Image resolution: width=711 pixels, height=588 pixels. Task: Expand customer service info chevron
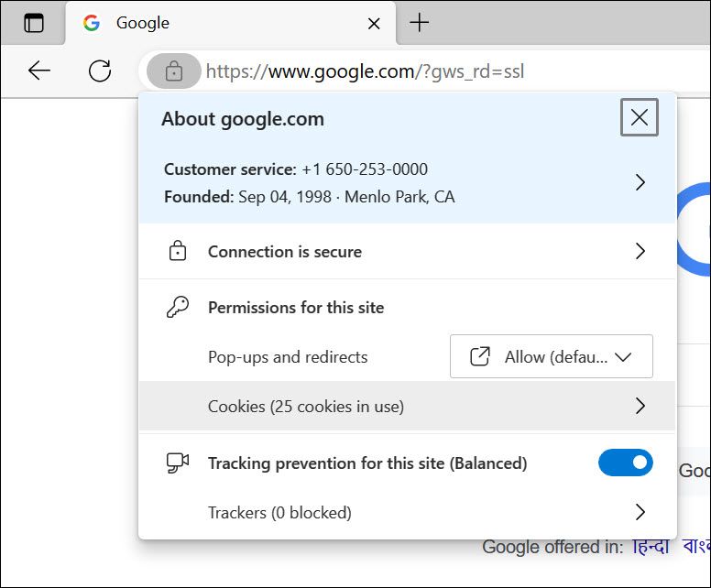click(x=640, y=183)
